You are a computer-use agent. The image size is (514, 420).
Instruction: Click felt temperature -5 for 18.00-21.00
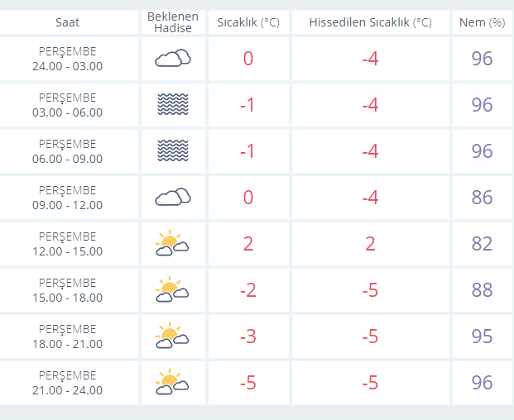(370, 336)
